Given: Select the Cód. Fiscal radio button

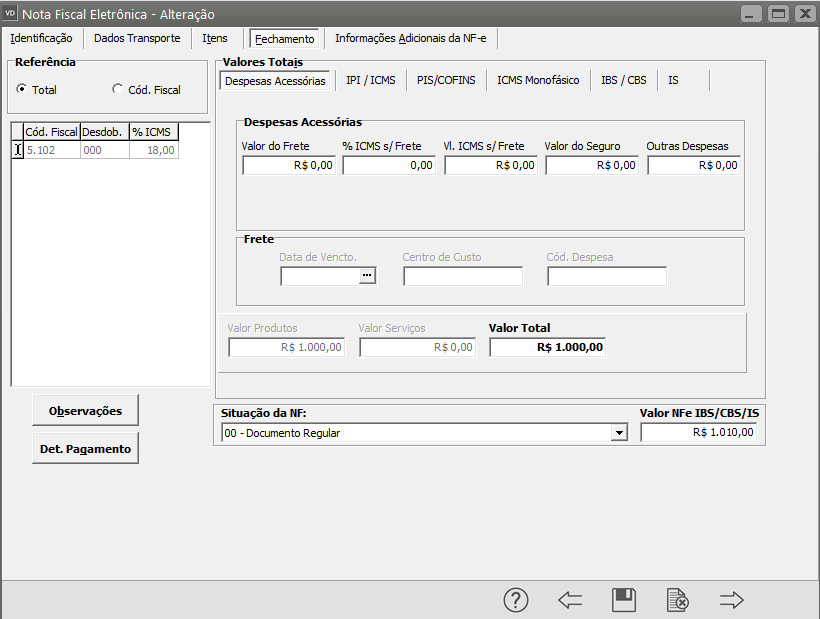Looking at the screenshot, I should (x=118, y=90).
